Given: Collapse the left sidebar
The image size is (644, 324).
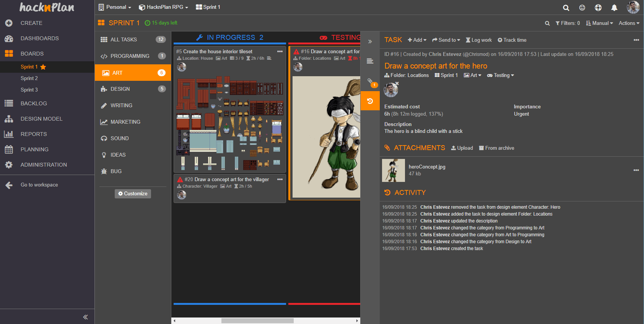Looking at the screenshot, I should pyautogui.click(x=85, y=317).
